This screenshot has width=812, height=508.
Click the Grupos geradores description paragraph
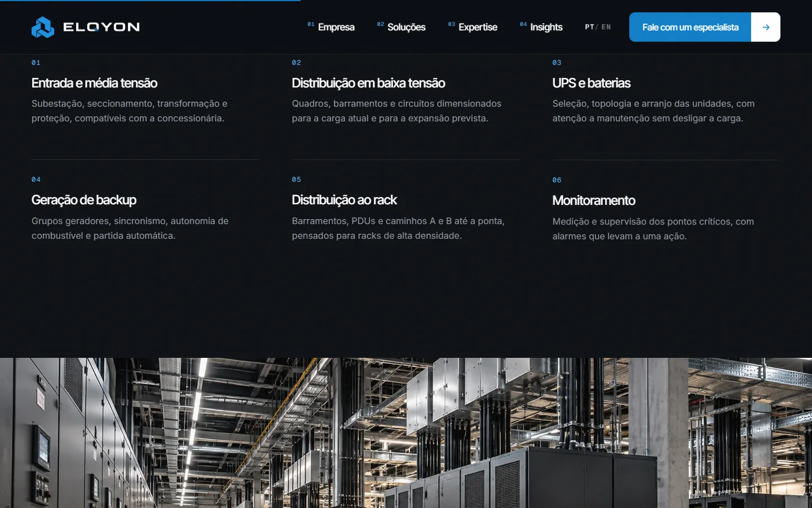click(130, 228)
